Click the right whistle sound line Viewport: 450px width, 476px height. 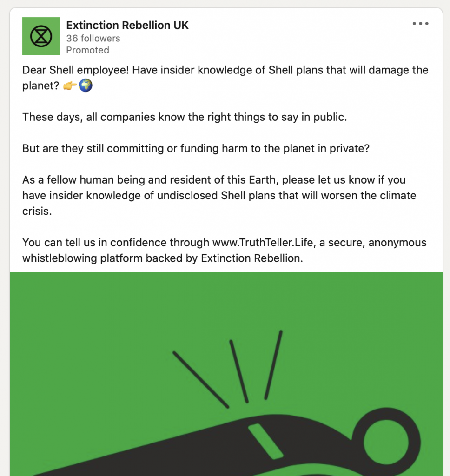click(273, 365)
